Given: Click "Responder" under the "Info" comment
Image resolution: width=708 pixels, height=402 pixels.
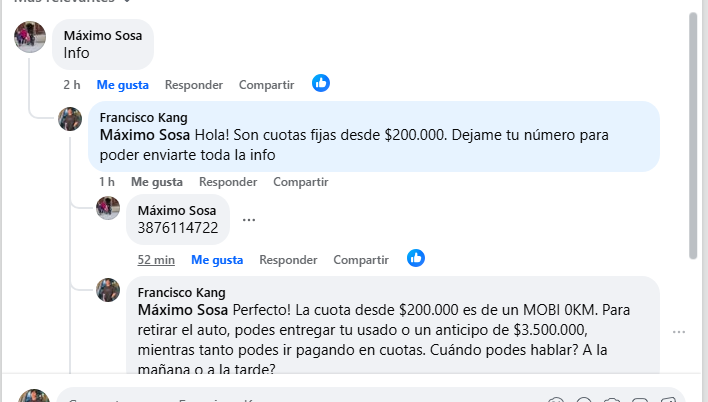Looking at the screenshot, I should (194, 85).
